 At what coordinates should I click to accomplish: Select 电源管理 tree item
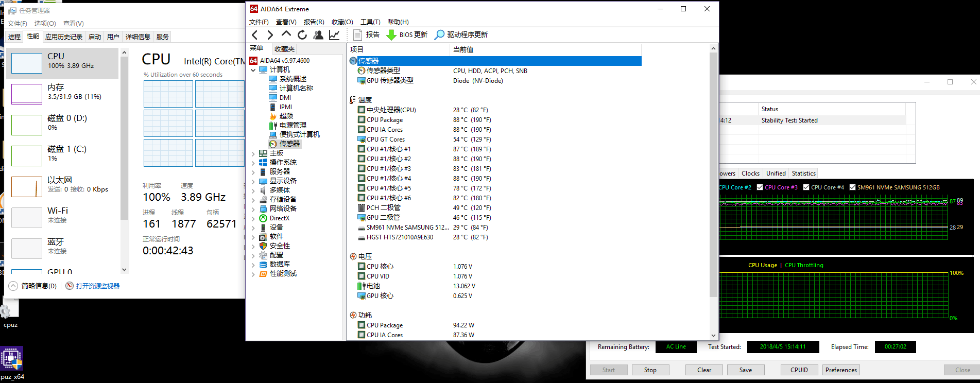tap(288, 125)
